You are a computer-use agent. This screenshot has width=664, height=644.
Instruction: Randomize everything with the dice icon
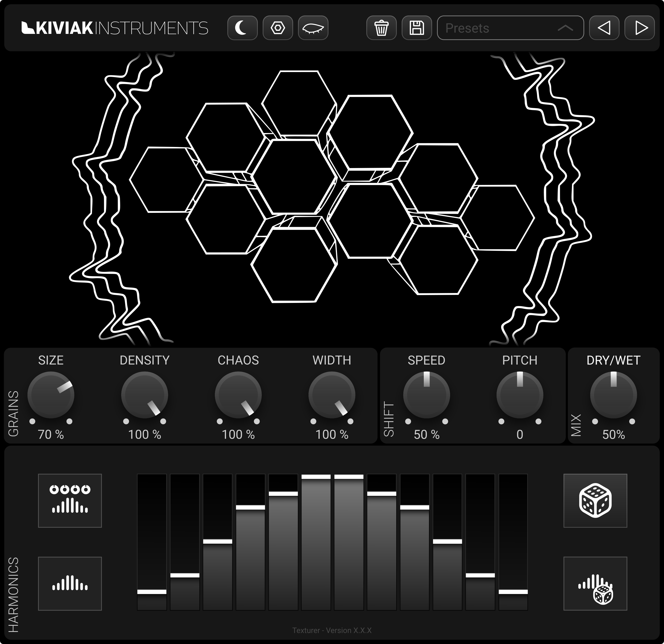pyautogui.click(x=595, y=500)
